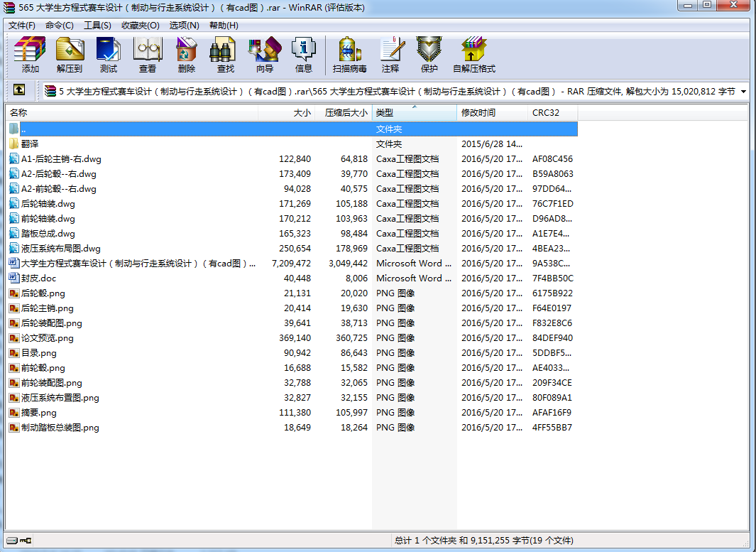Sort by the CRC32 column header

[x=553, y=112]
